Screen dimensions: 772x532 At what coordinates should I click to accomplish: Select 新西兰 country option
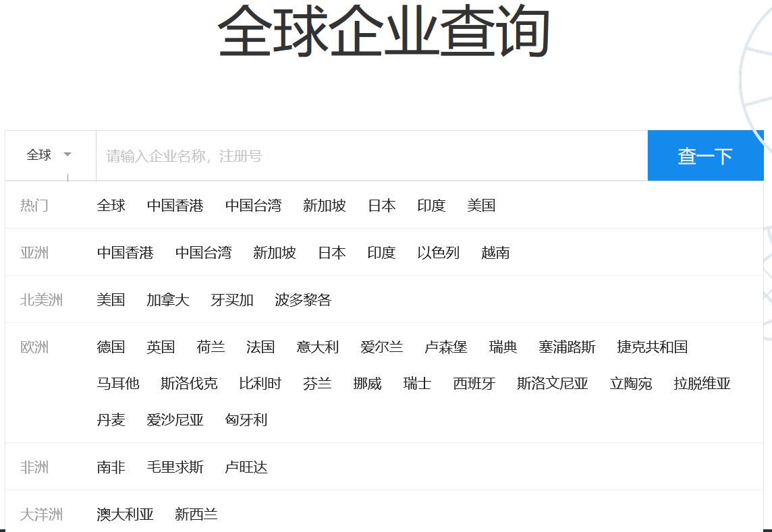click(x=196, y=514)
